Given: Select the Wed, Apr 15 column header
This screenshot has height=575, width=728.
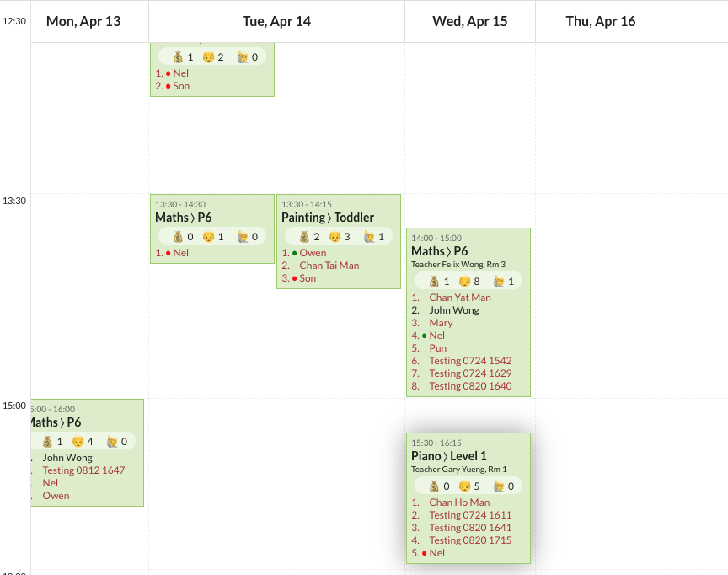Looking at the screenshot, I should click(x=470, y=21).
